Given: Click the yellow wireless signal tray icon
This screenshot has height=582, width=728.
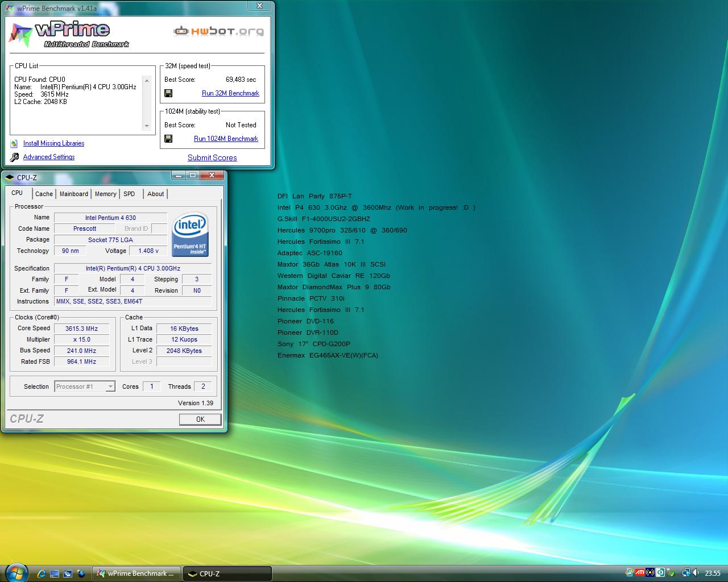Looking at the screenshot, I should 650,572.
